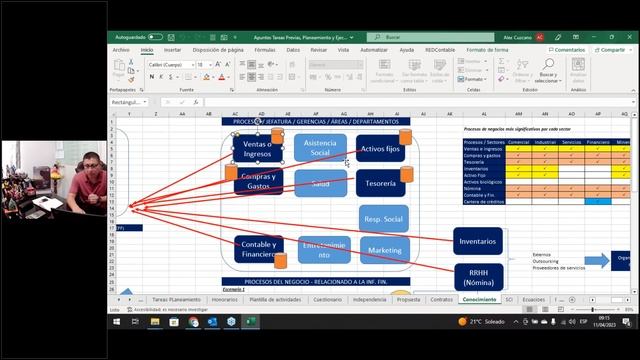Toggle bold N formatting
This screenshot has width=640, height=360.
point(152,77)
